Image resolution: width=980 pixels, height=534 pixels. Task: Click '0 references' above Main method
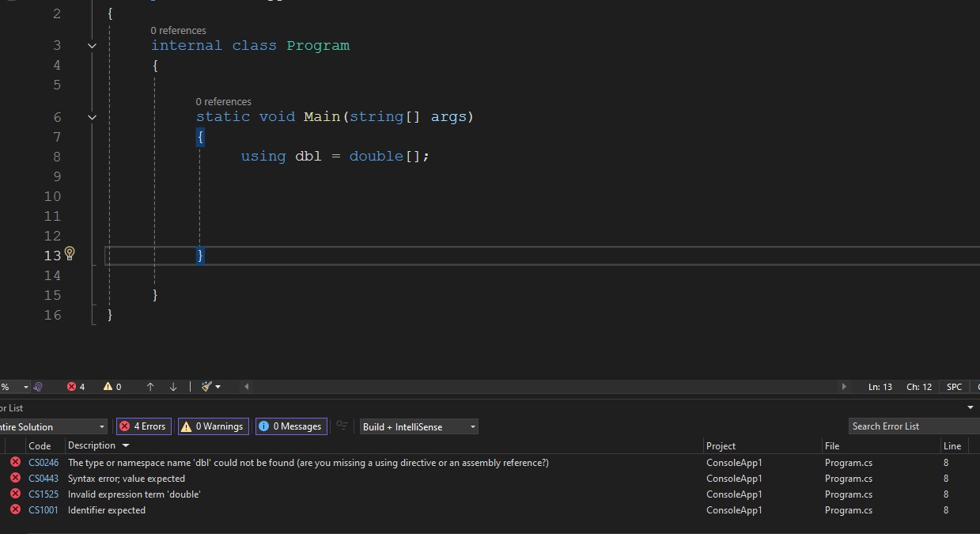click(224, 101)
